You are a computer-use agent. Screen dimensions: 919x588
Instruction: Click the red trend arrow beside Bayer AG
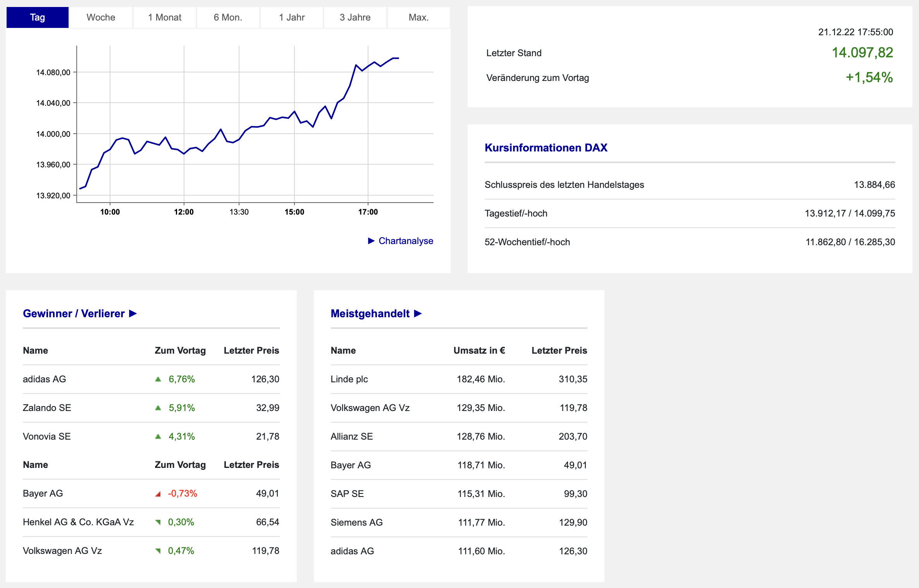point(158,494)
